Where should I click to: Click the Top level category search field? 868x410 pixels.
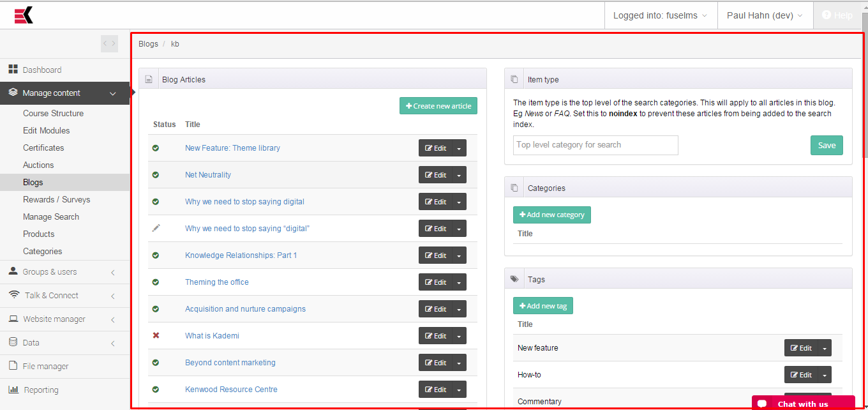pyautogui.click(x=595, y=145)
